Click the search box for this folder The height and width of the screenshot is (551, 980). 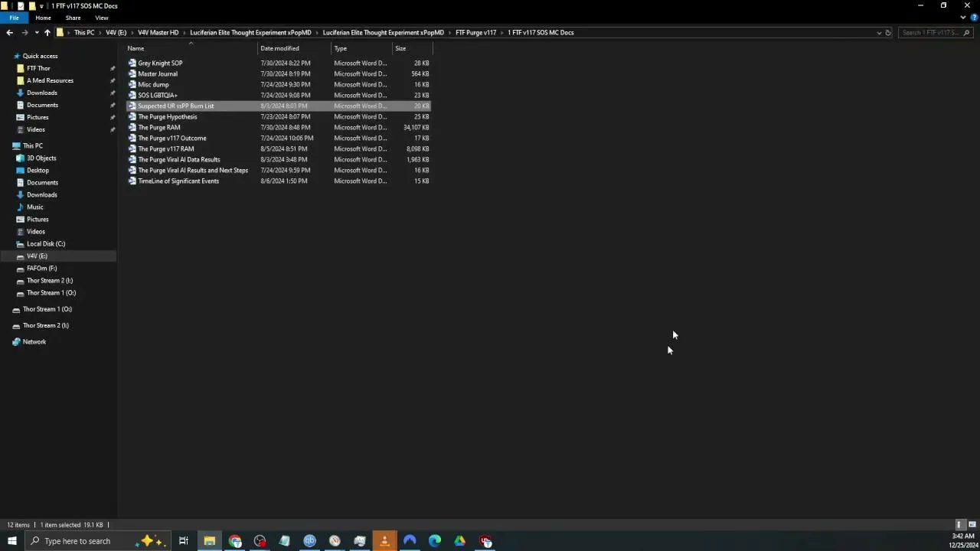point(936,33)
